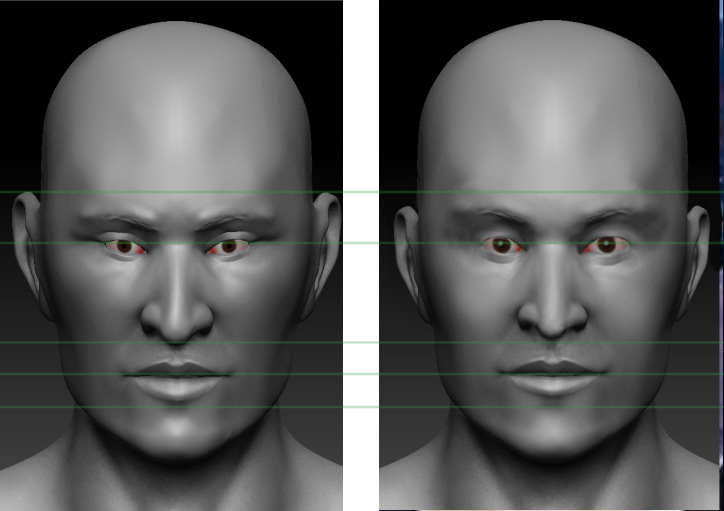The height and width of the screenshot is (511, 724).
Task: Select the left model's left-side eye iris
Action: (124, 246)
